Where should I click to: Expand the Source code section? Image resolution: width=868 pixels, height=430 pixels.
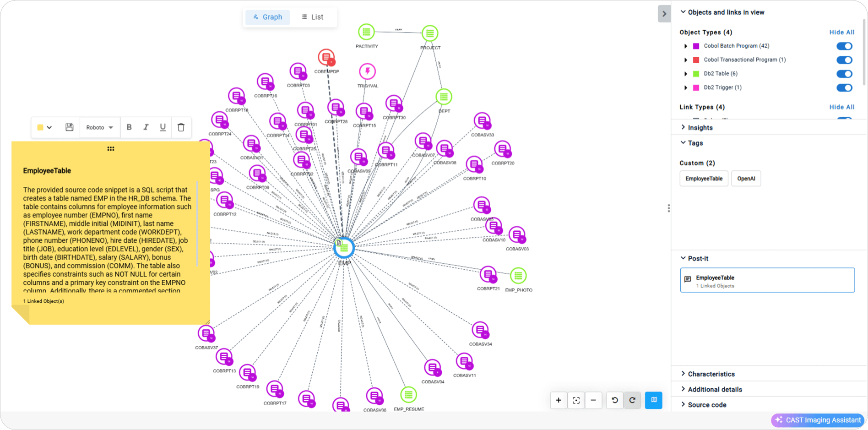[706, 405]
